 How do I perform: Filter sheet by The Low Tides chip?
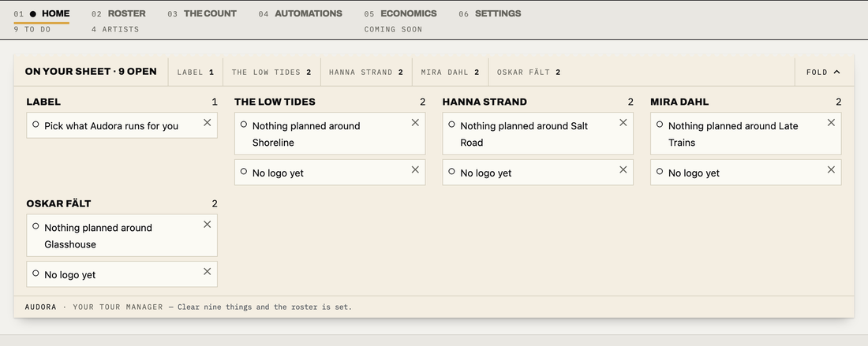coord(271,72)
